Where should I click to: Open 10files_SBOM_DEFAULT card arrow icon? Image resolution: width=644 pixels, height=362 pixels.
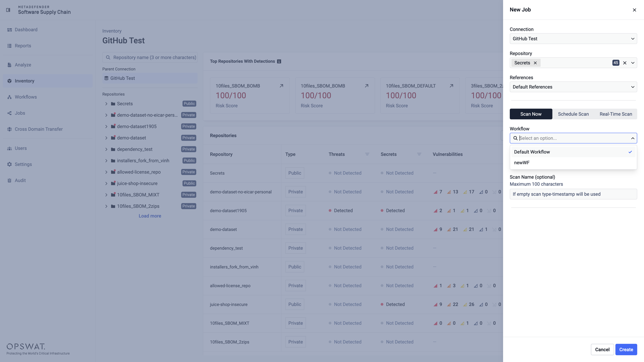point(451,86)
